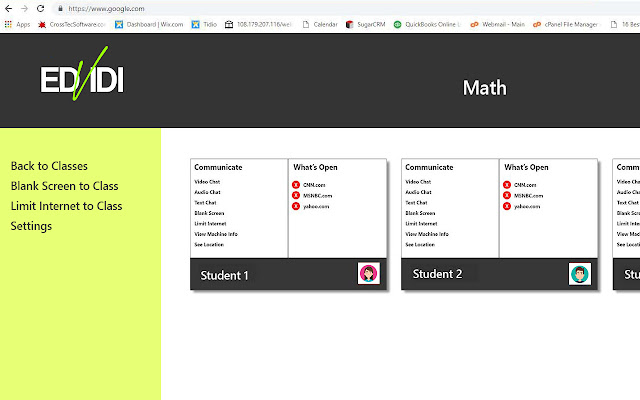640x400 pixels.
Task: View Machine Info for Student 2
Action: pos(427,234)
